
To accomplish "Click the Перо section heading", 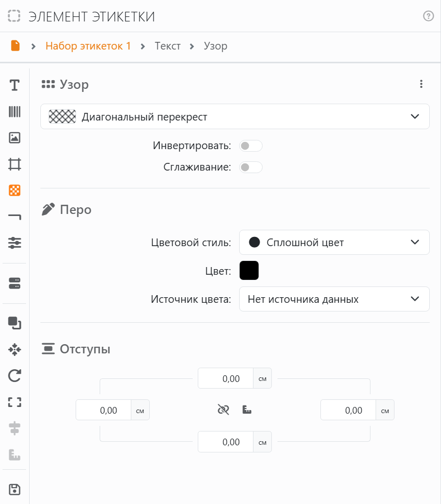I will (76, 209).
